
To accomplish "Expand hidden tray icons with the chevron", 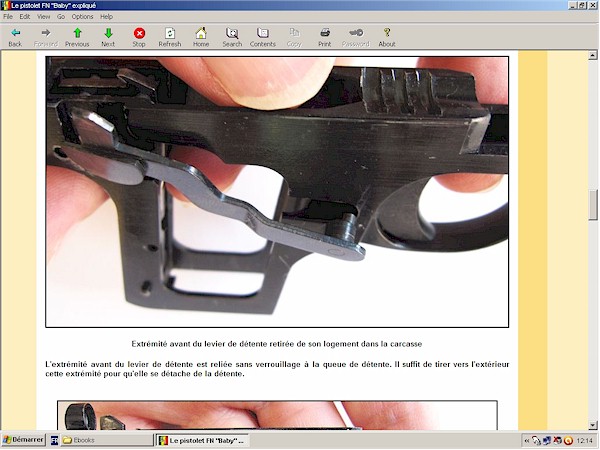I will click(527, 441).
